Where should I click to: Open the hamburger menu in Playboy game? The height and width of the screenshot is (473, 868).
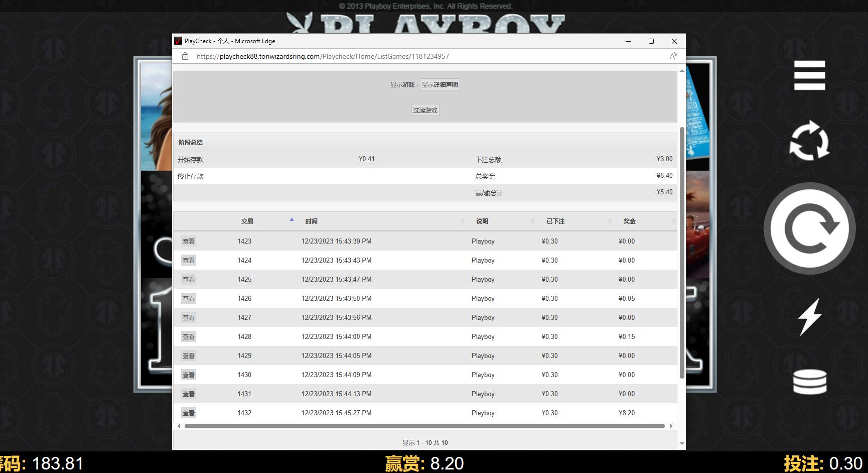point(809,75)
